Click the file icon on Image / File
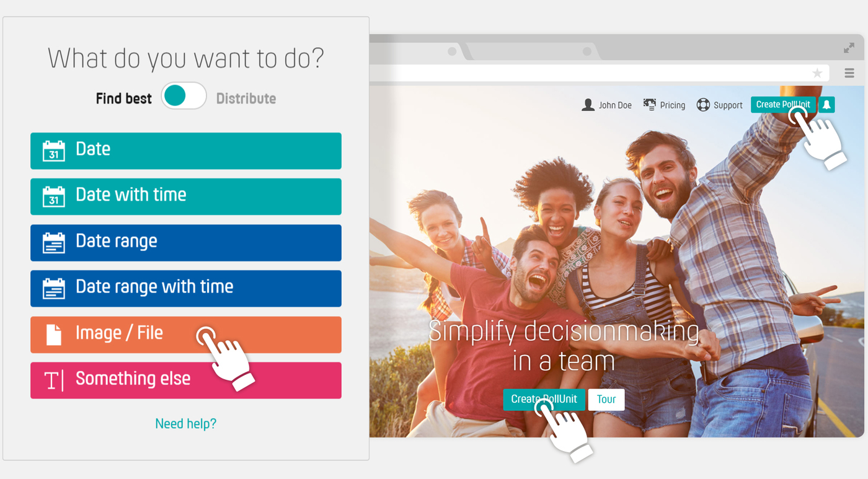 point(54,335)
